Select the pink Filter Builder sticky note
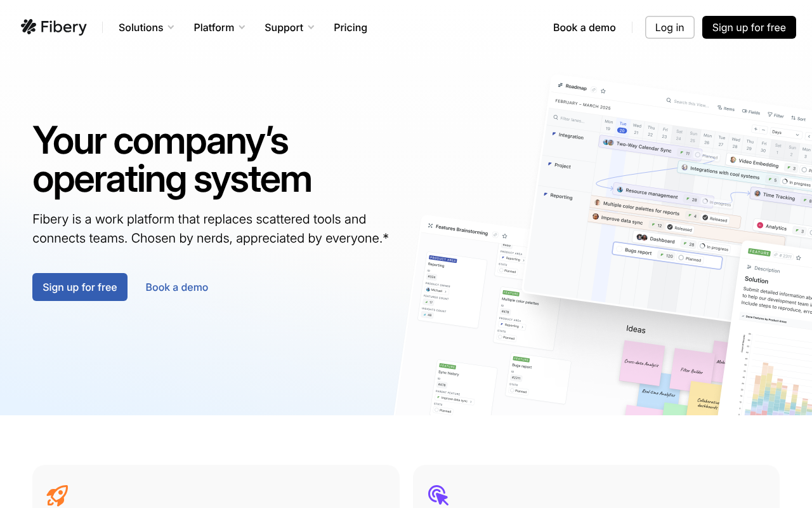 [690, 370]
